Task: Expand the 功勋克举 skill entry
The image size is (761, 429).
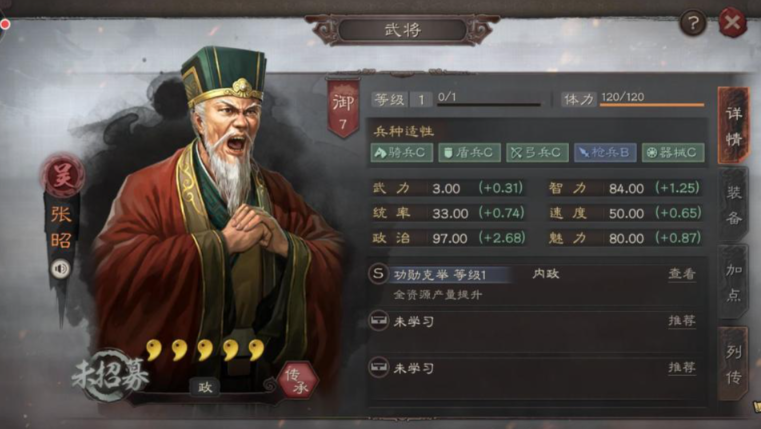Action: pos(440,275)
